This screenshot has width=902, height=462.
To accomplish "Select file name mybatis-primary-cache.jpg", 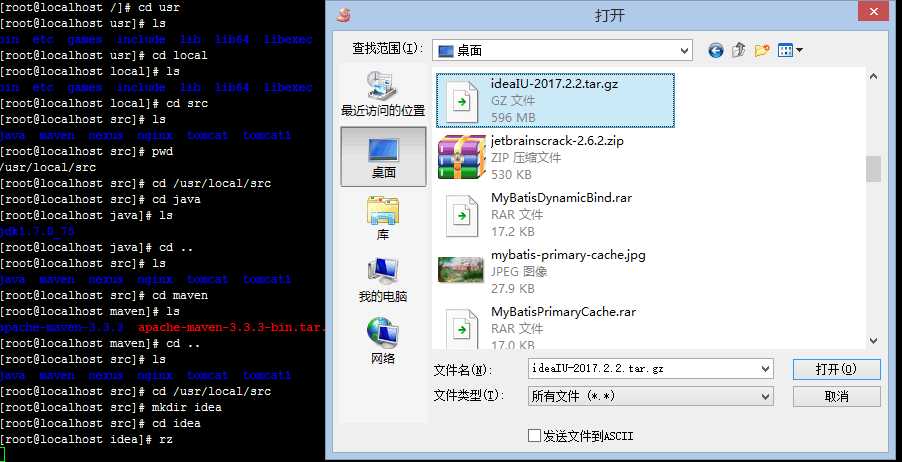I will 568,254.
